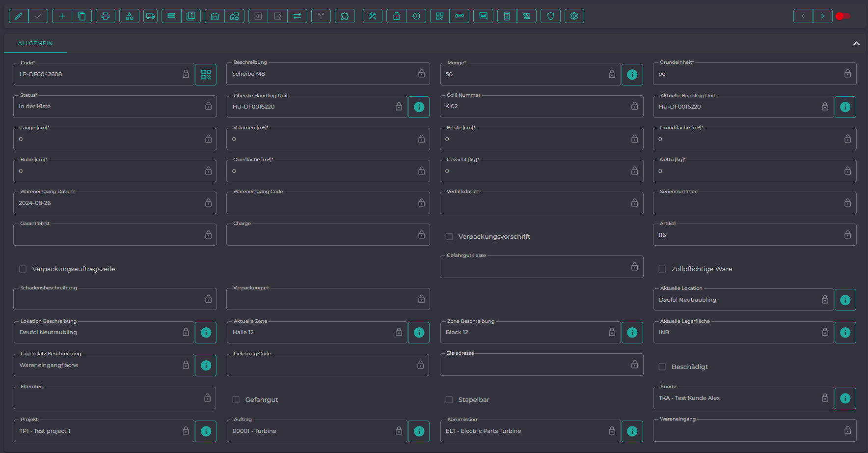Click the Colli Nummer field KI02

click(x=542, y=106)
